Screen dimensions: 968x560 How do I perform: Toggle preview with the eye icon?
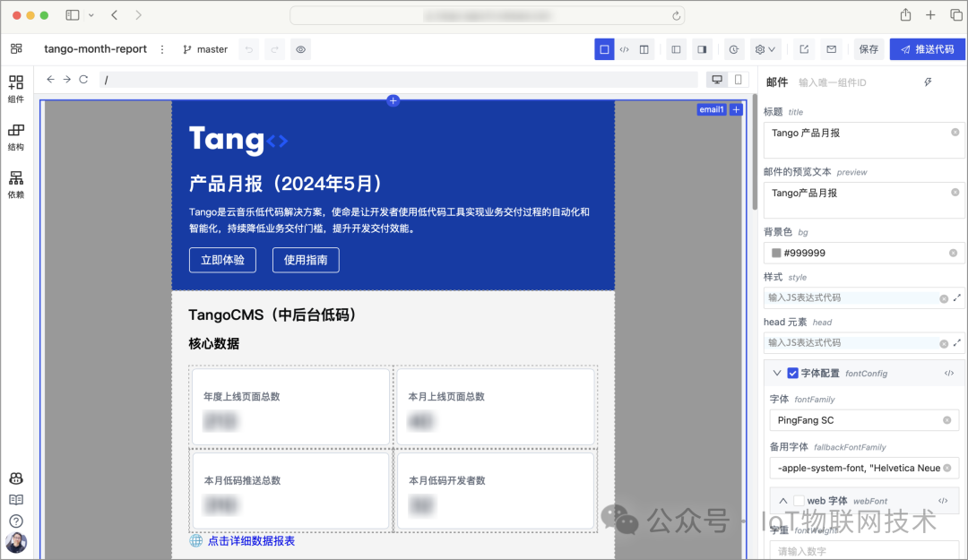tap(300, 49)
